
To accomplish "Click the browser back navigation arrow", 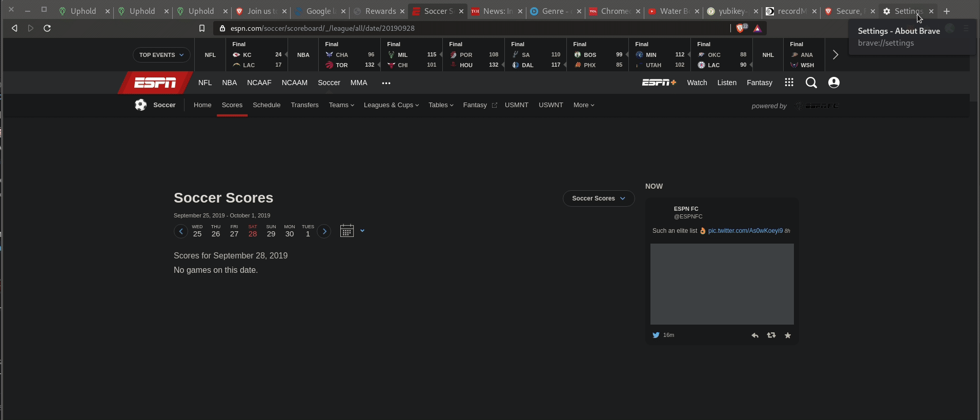I will (x=14, y=28).
